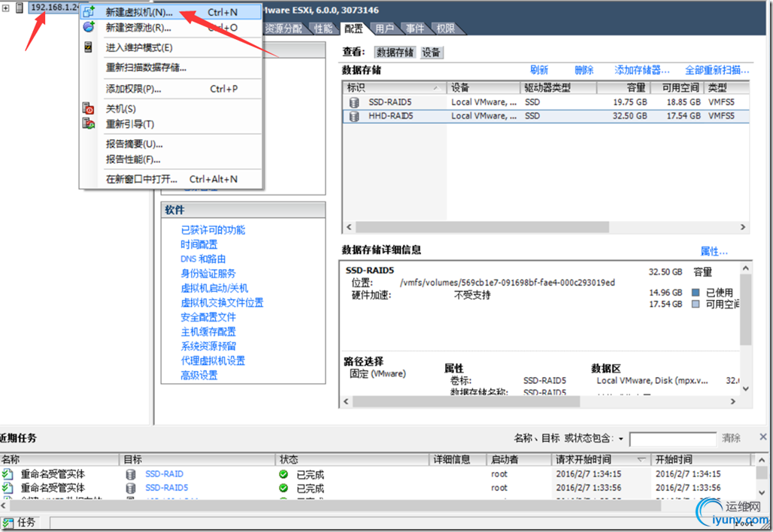Click the host server icon in tree
This screenshot has width=773, height=532.
click(x=20, y=8)
